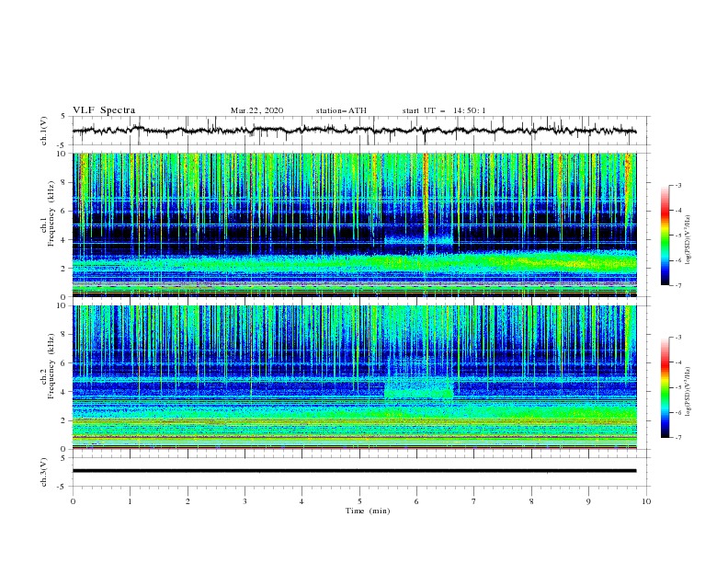Click time axis tick label "2"

(x=188, y=501)
